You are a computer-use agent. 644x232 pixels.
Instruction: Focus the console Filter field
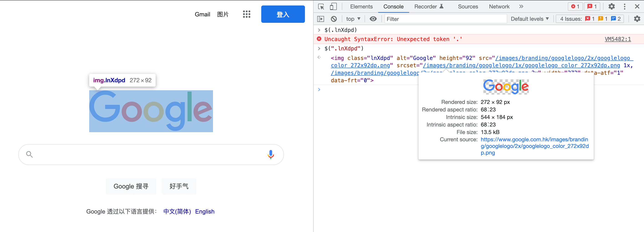[x=445, y=19]
